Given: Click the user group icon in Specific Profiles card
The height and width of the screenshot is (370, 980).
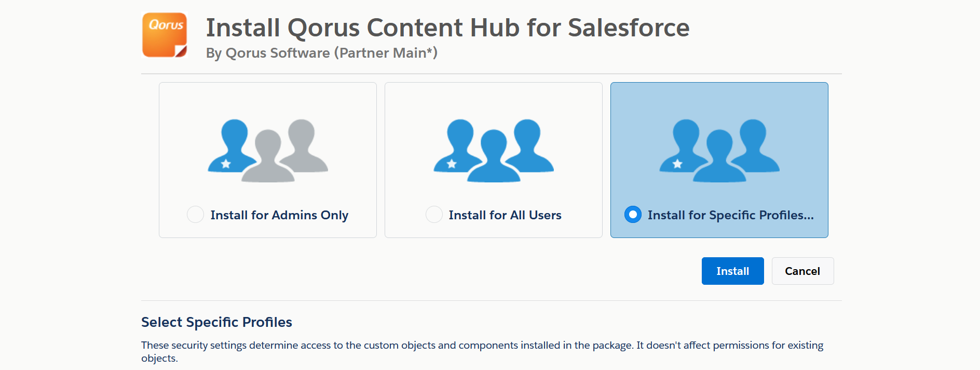Looking at the screenshot, I should [719, 151].
